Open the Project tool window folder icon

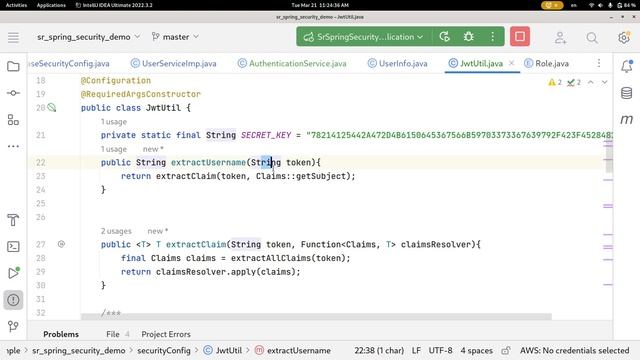click(13, 66)
